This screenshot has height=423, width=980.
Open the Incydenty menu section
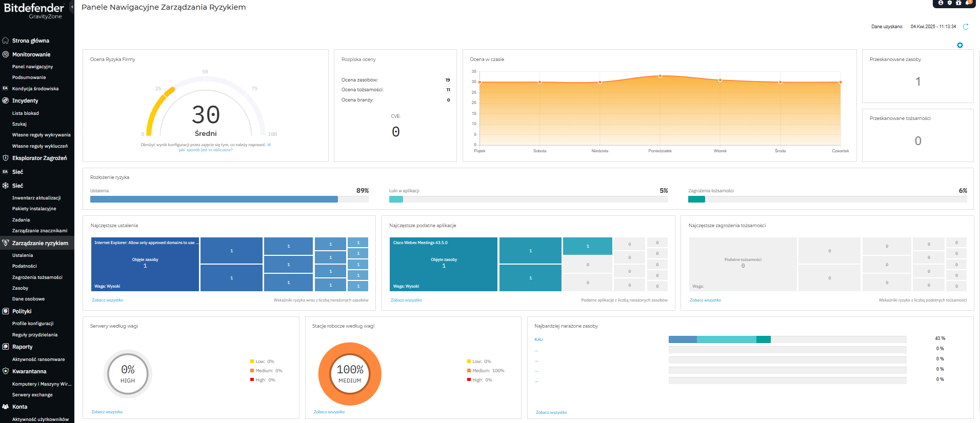(25, 101)
